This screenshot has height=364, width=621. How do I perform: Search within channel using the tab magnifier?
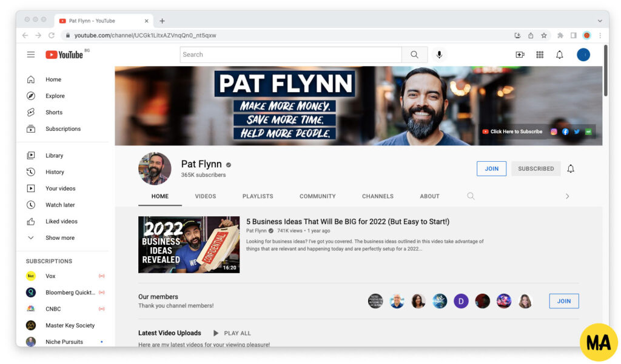click(x=471, y=196)
